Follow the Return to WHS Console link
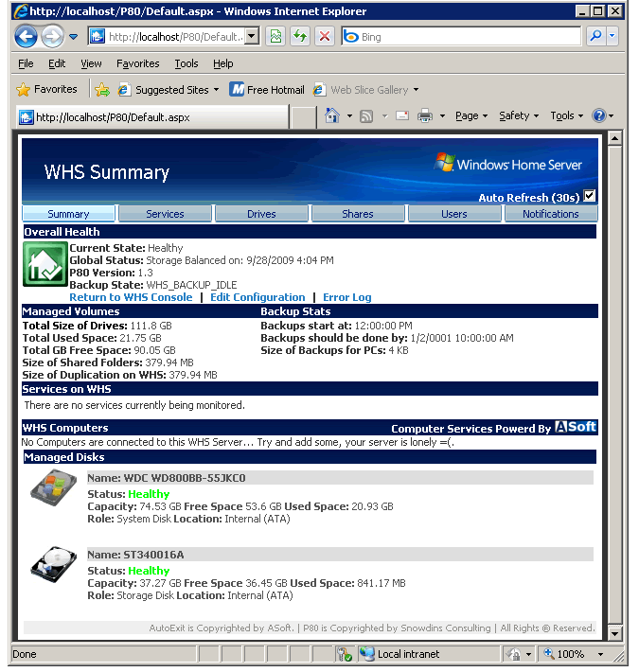 (x=131, y=297)
